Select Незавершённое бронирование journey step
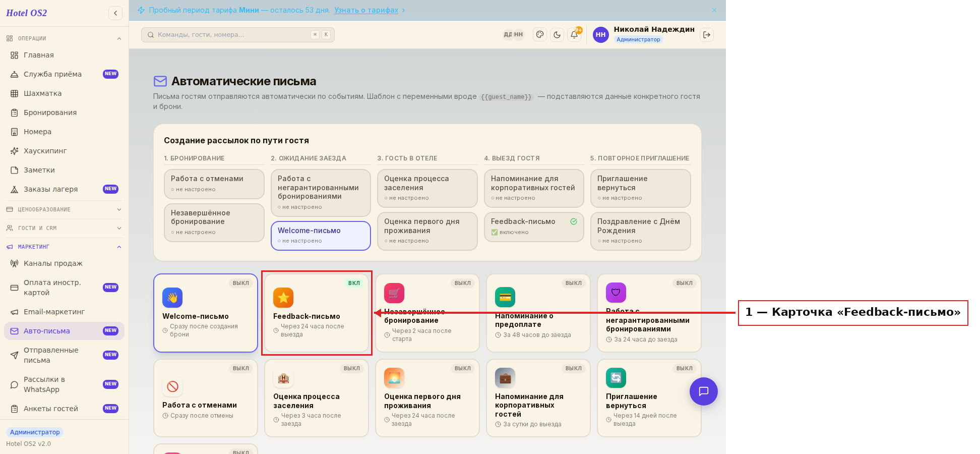 tap(214, 222)
